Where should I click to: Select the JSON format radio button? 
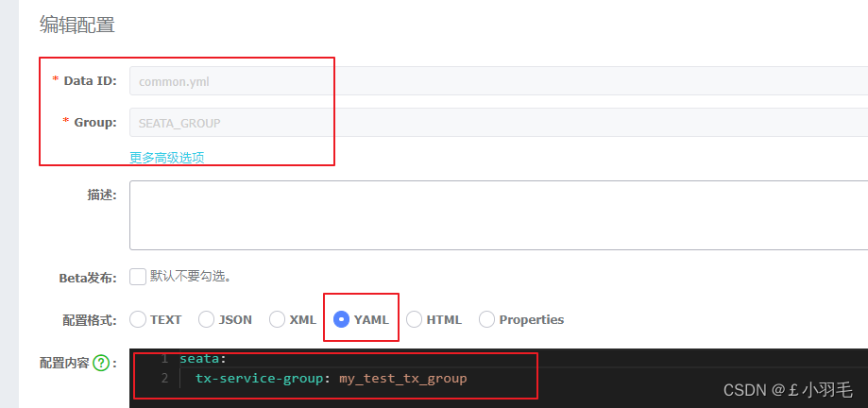coord(207,319)
